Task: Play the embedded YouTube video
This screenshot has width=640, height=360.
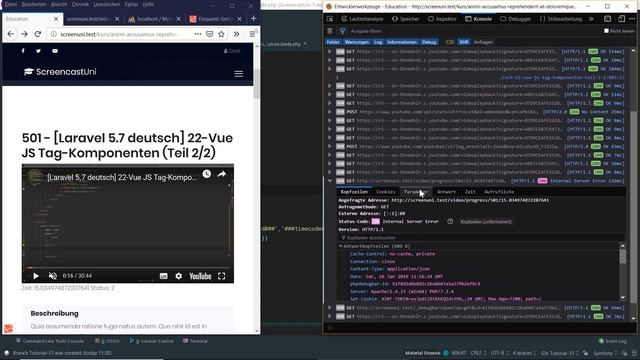Action: tap(36, 276)
